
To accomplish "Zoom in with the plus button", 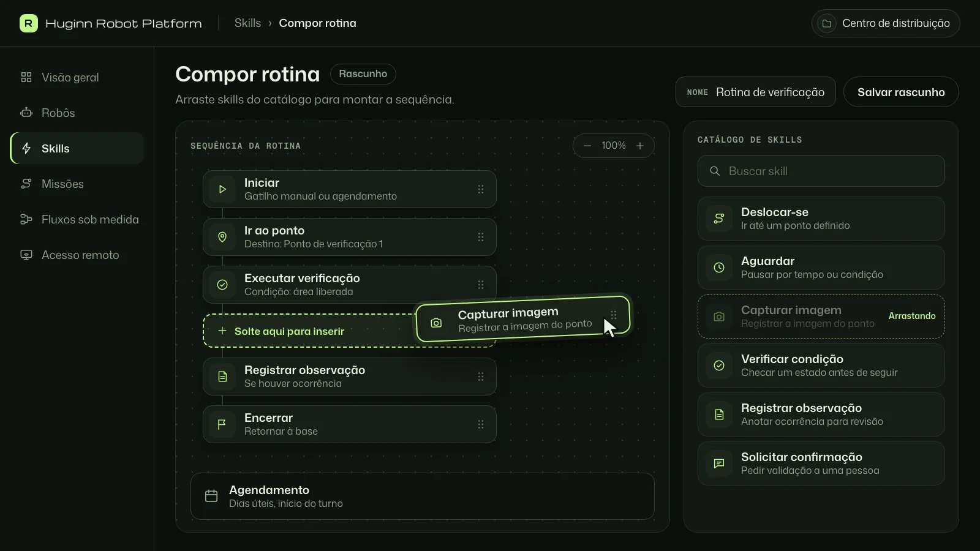I will point(640,146).
